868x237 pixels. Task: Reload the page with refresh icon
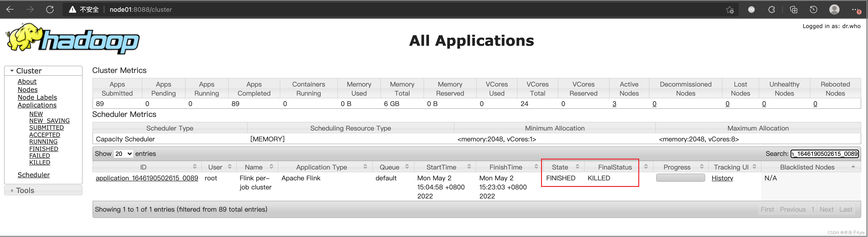click(50, 10)
